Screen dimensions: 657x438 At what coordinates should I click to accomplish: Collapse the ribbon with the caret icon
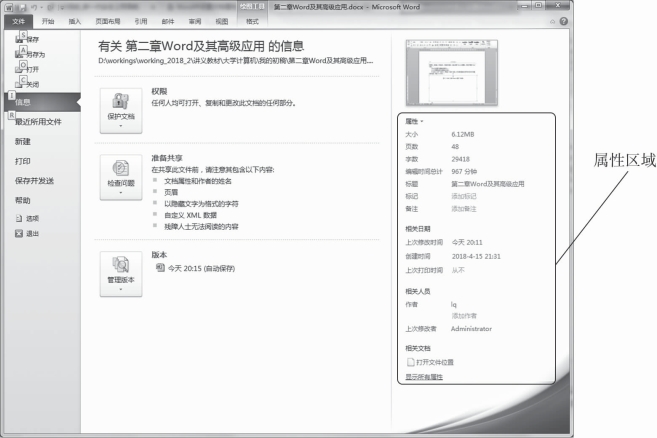coord(553,21)
